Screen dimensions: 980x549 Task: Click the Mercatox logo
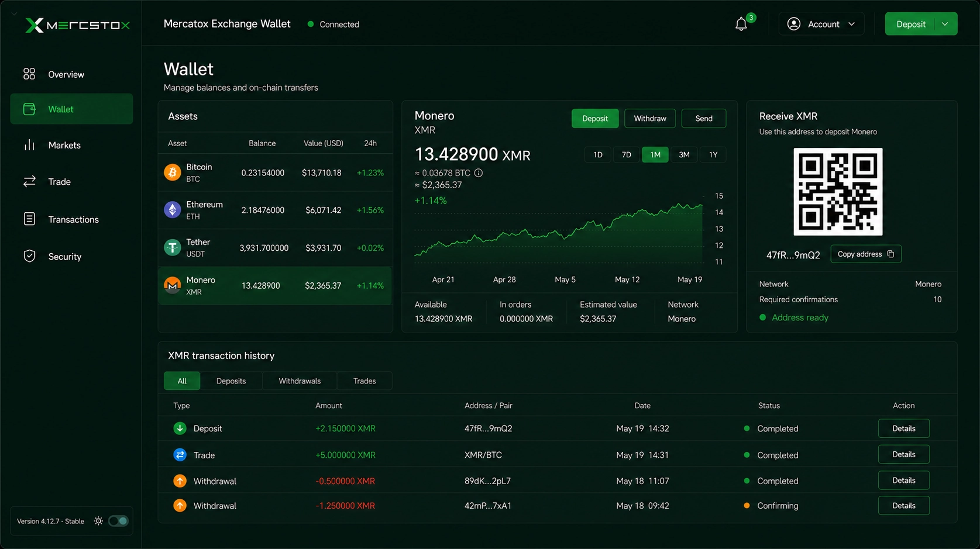(x=77, y=25)
